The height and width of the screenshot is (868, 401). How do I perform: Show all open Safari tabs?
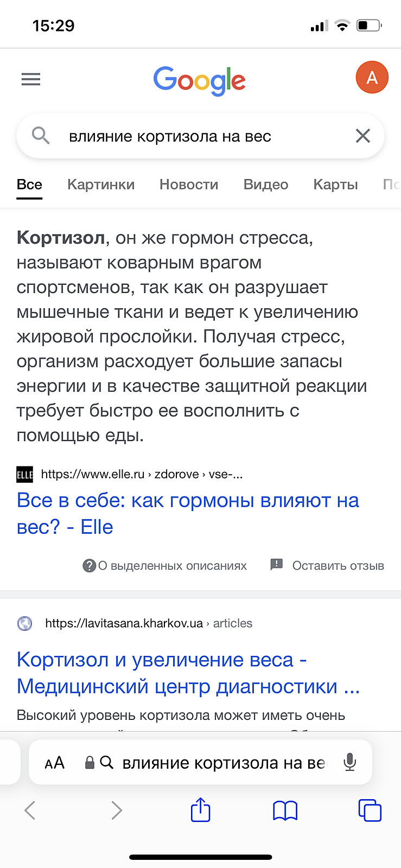370,810
